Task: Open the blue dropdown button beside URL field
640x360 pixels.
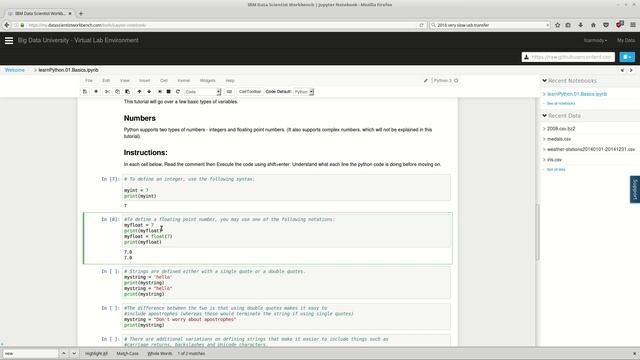Action: pos(627,57)
